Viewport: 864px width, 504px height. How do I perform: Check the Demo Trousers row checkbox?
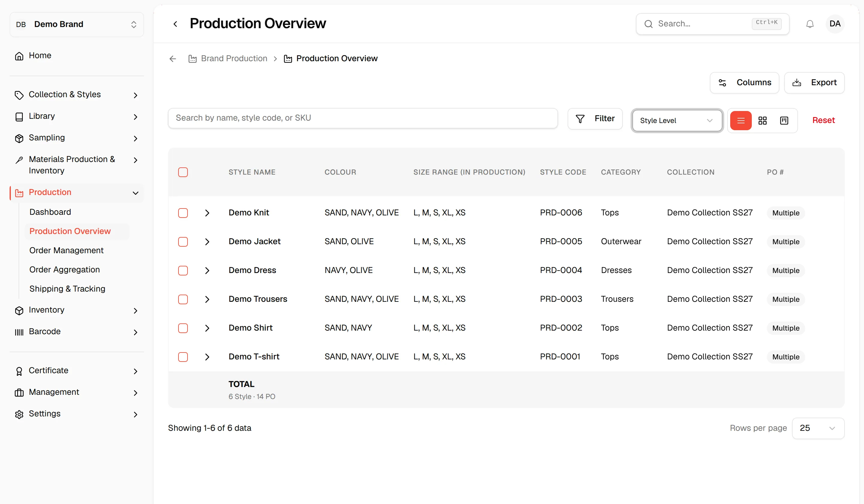[183, 299]
